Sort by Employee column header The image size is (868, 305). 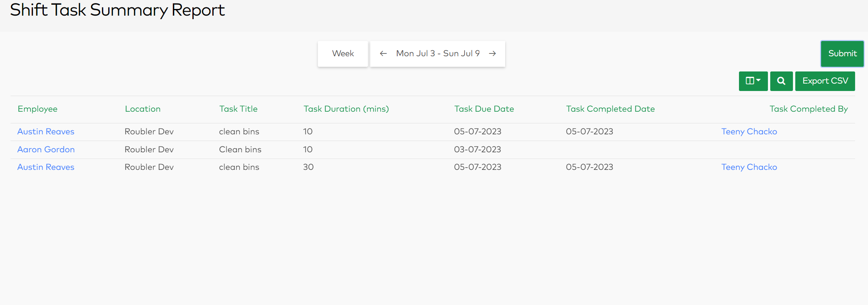(38, 109)
